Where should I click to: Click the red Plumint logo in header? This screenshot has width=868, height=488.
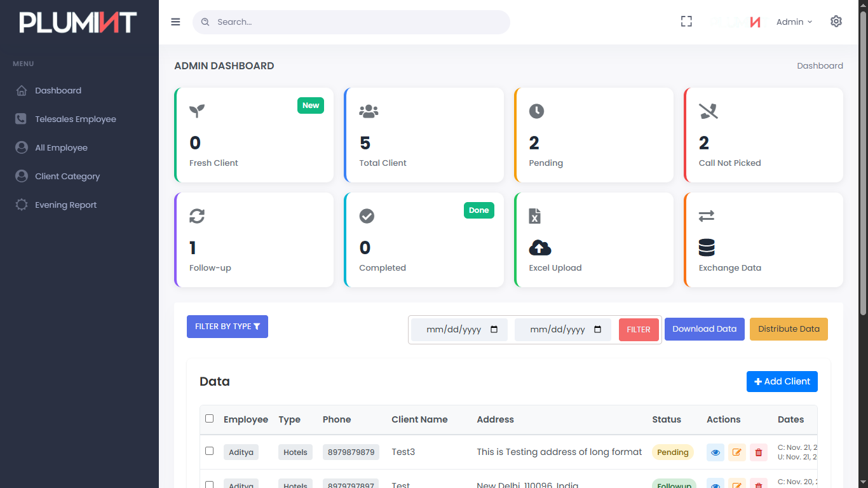tap(755, 22)
